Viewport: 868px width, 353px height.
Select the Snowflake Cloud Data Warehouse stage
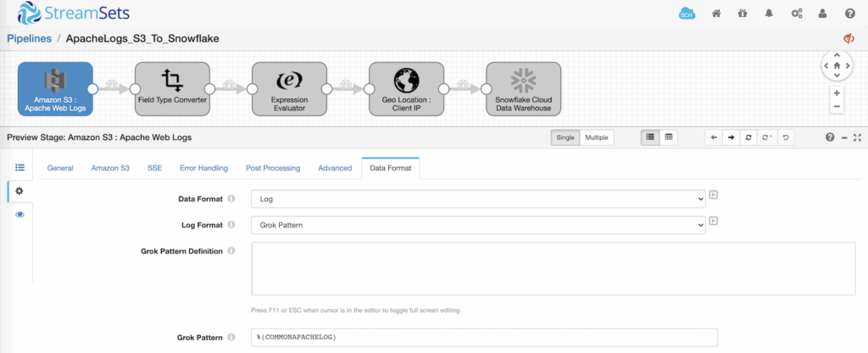(x=523, y=88)
